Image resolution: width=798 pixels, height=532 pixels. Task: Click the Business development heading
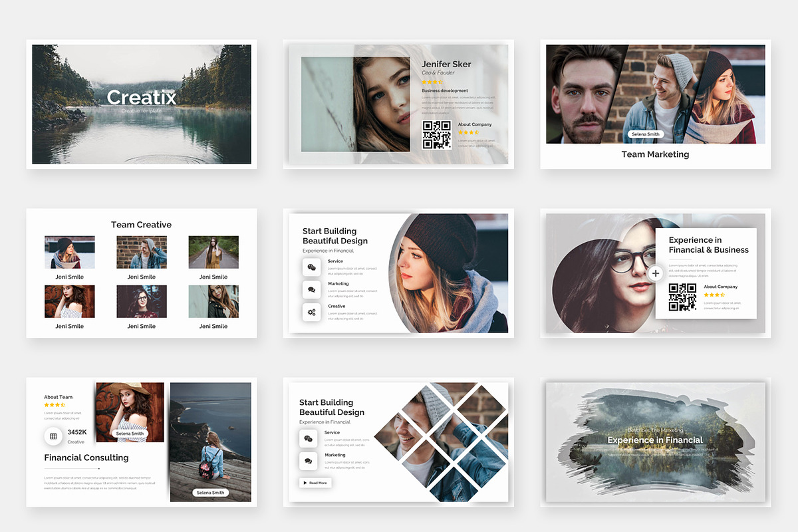(445, 90)
